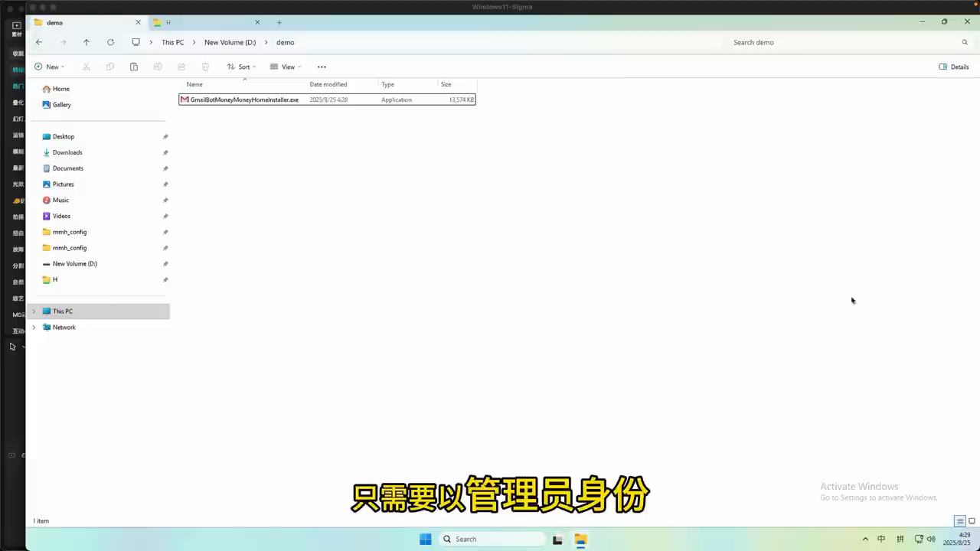980x551 pixels.
Task: Click the pin icon beside Downloads
Action: [x=165, y=152]
